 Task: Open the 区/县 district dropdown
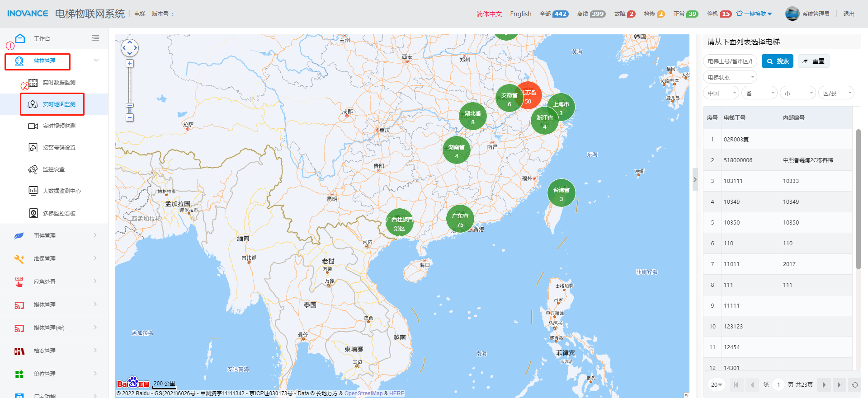[836, 93]
